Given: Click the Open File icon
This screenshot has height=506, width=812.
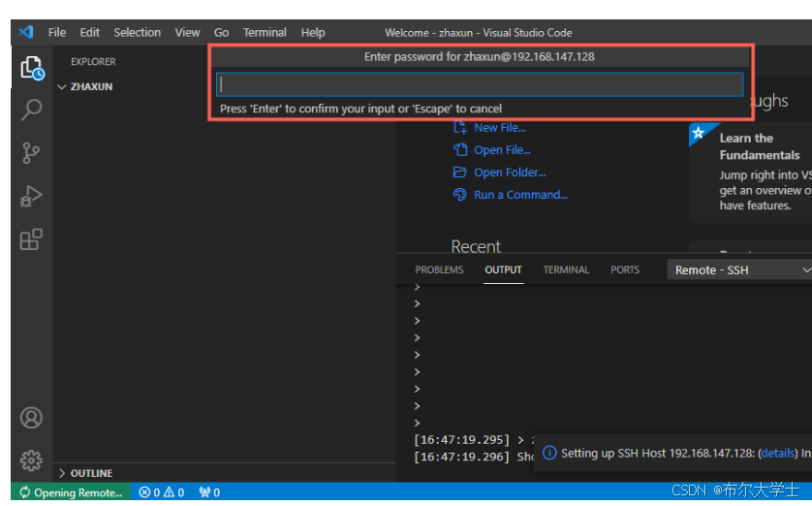Looking at the screenshot, I should (460, 149).
